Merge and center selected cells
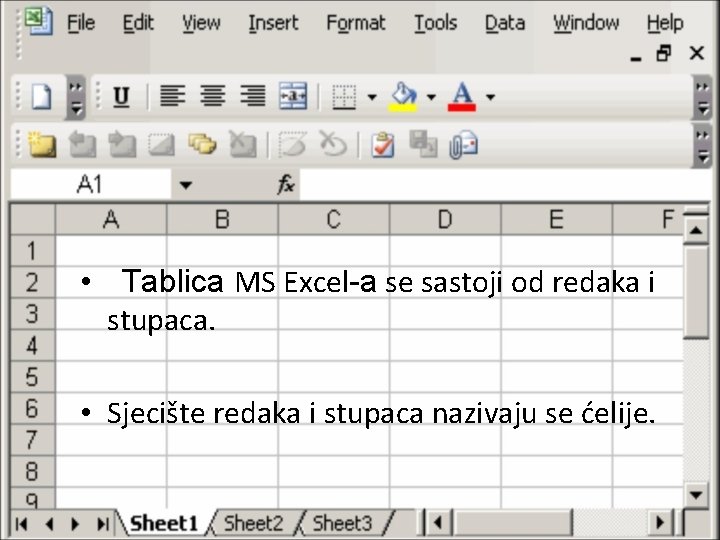This screenshot has height=540, width=720. (x=293, y=96)
